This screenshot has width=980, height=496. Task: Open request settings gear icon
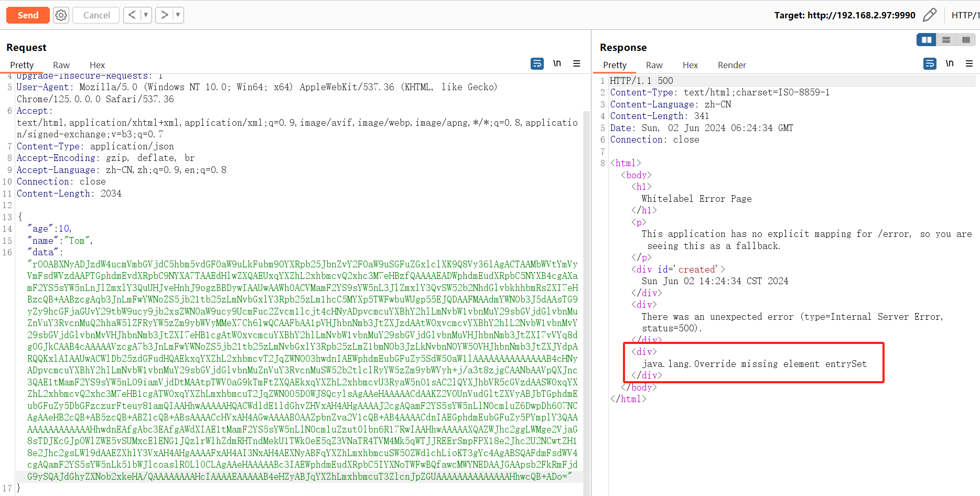coord(61,15)
